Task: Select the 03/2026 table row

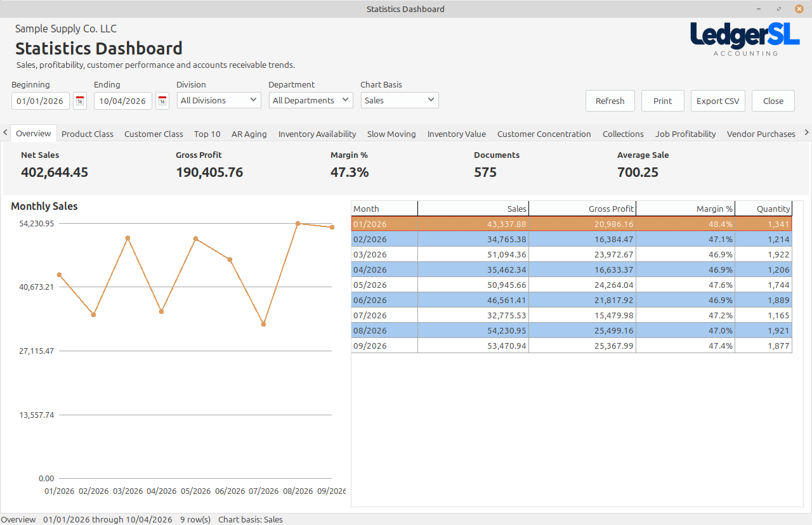Action: 572,254
